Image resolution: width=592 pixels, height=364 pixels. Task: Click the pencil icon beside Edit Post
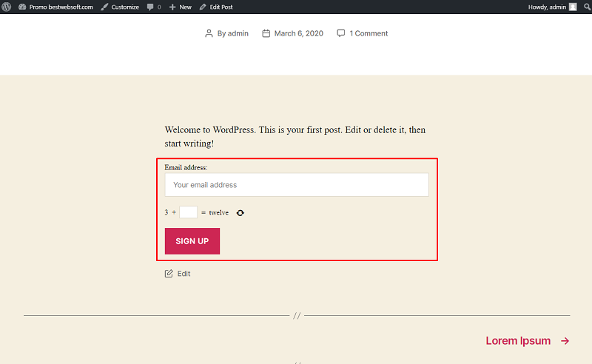tap(203, 7)
